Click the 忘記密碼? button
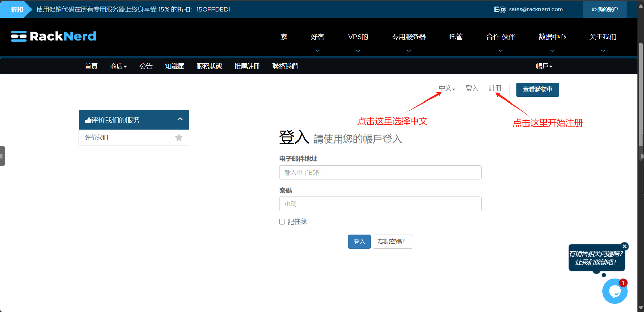644x312 pixels. (x=392, y=242)
